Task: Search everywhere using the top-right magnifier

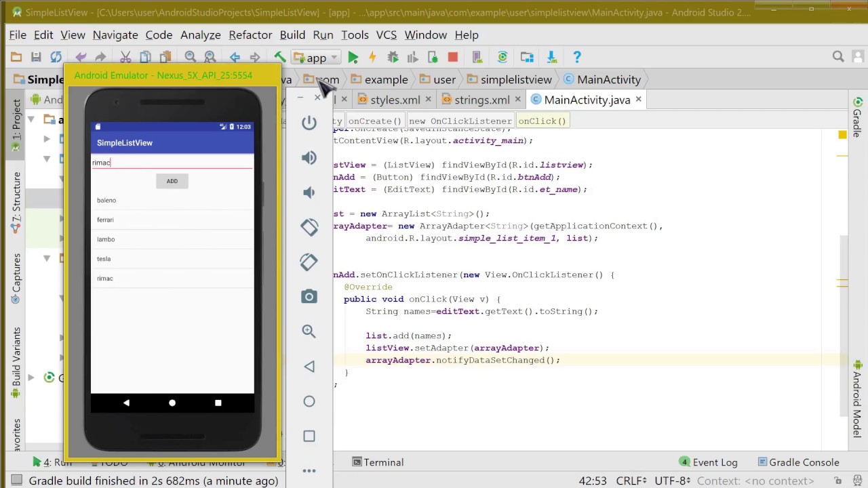Action: pos(838,57)
